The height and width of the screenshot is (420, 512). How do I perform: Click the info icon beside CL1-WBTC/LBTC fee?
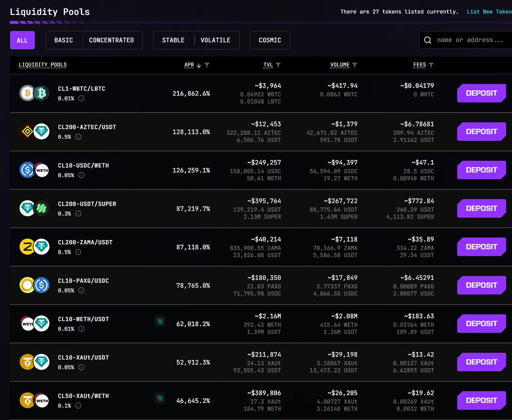(81, 98)
